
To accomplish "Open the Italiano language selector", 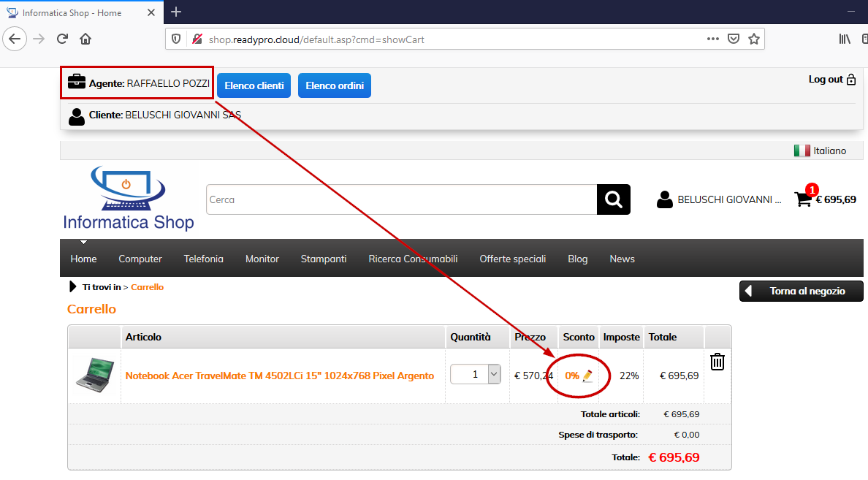I will pyautogui.click(x=829, y=151).
